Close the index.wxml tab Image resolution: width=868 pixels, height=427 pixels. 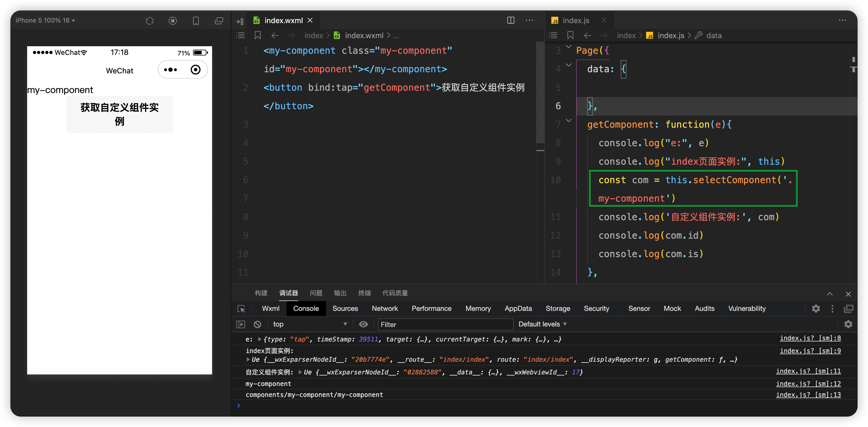pos(310,20)
